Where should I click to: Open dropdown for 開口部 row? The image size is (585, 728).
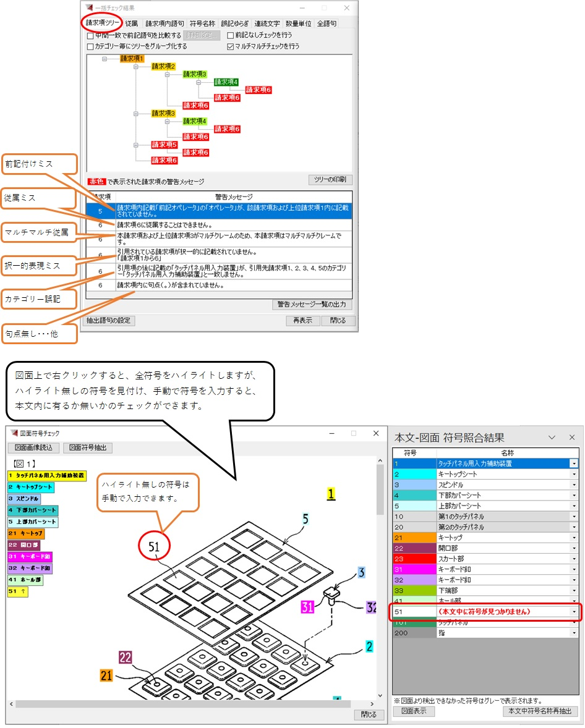click(574, 548)
